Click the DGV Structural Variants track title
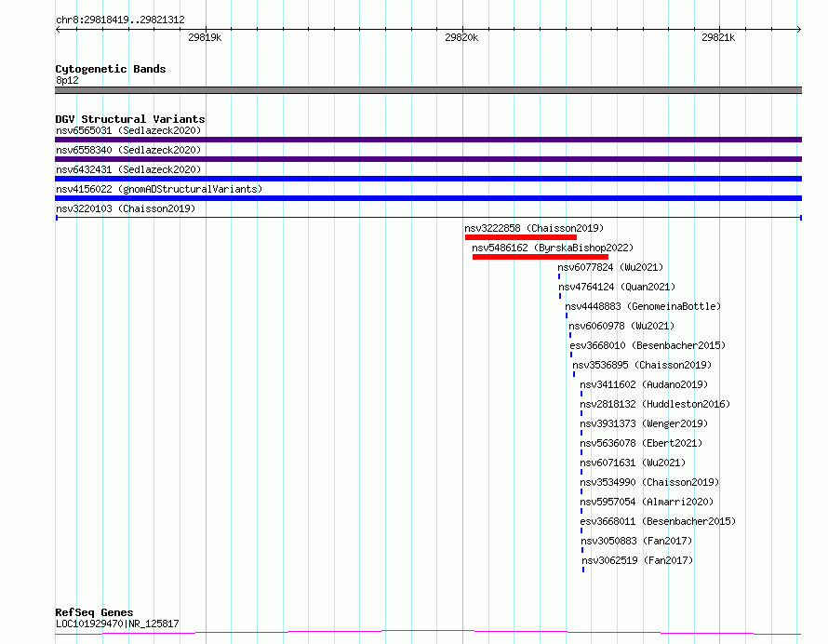Screen dimensions: 828x644 coord(130,119)
